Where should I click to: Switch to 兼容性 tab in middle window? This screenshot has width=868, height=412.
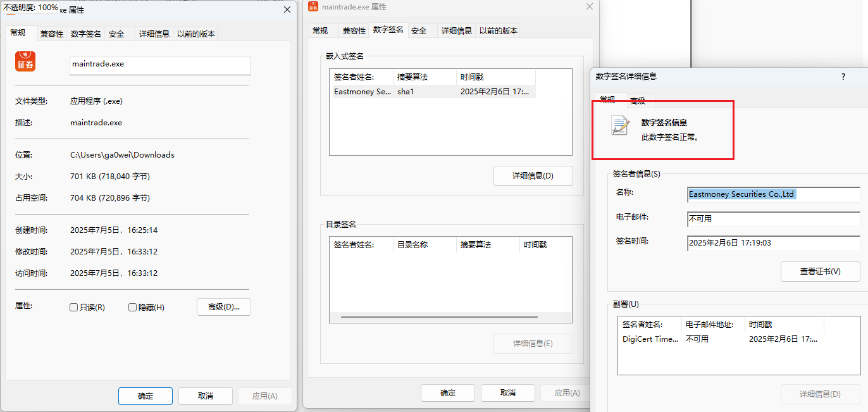354,30
